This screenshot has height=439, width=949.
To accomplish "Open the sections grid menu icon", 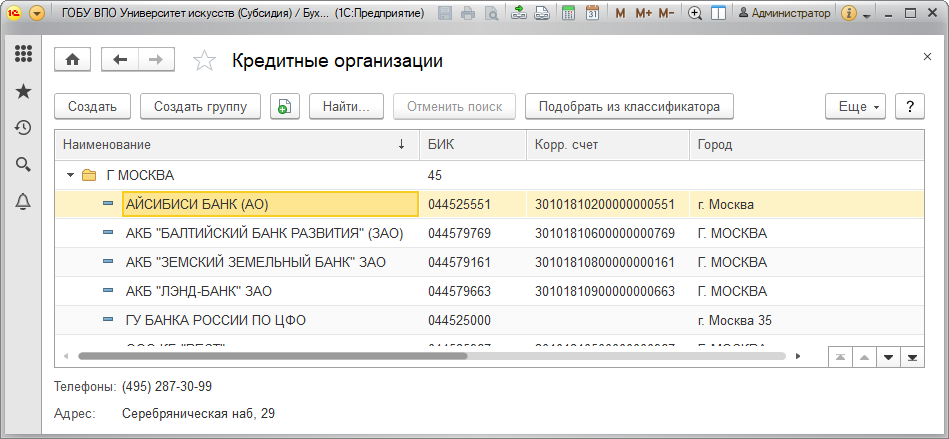I will (x=23, y=54).
